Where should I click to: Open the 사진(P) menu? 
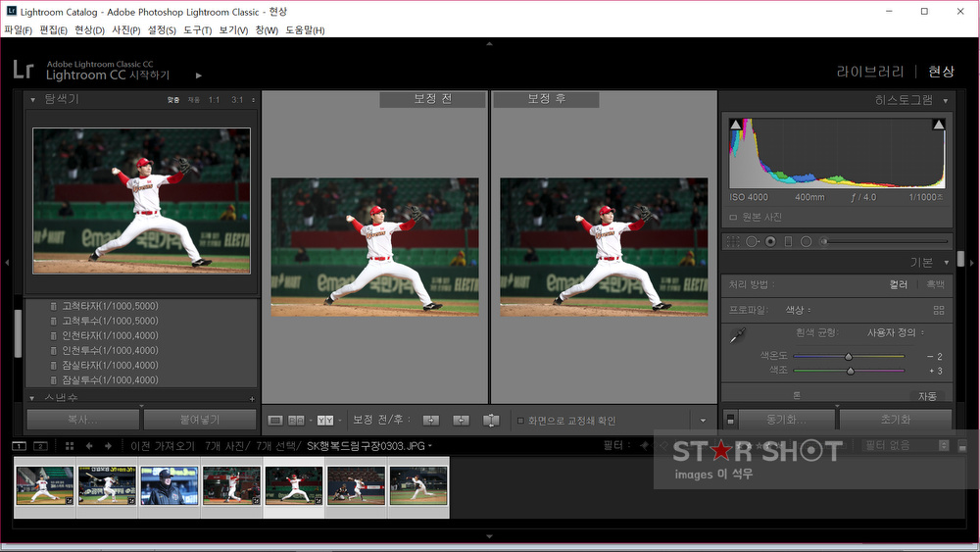[125, 30]
